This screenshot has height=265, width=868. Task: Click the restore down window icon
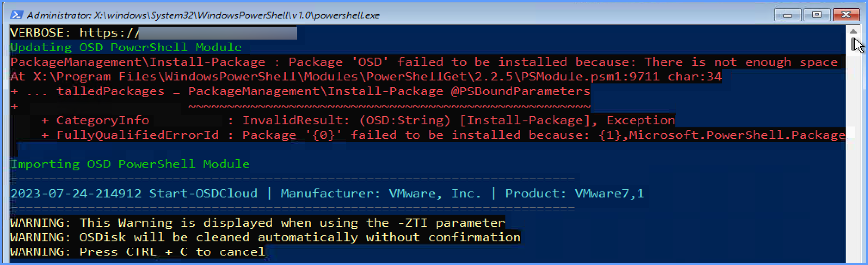[816, 14]
